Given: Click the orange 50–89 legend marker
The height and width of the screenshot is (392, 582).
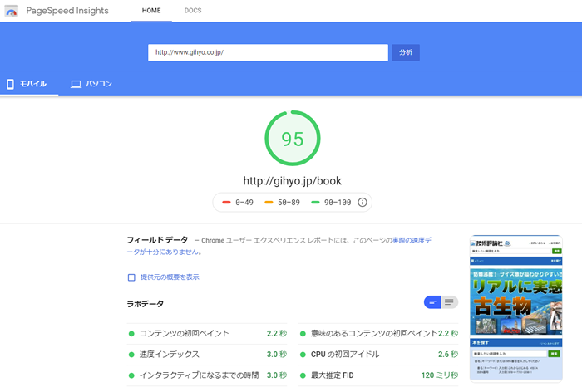Looking at the screenshot, I should [x=269, y=202].
